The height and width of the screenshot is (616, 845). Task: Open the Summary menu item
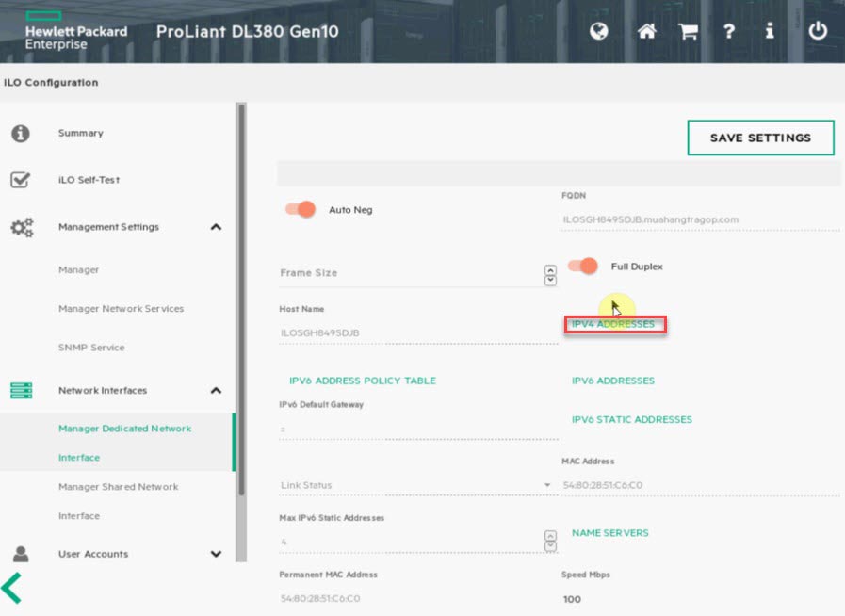pos(81,133)
